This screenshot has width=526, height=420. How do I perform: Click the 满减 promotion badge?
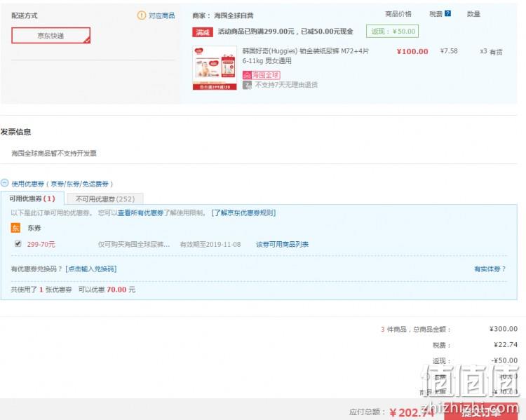point(203,32)
